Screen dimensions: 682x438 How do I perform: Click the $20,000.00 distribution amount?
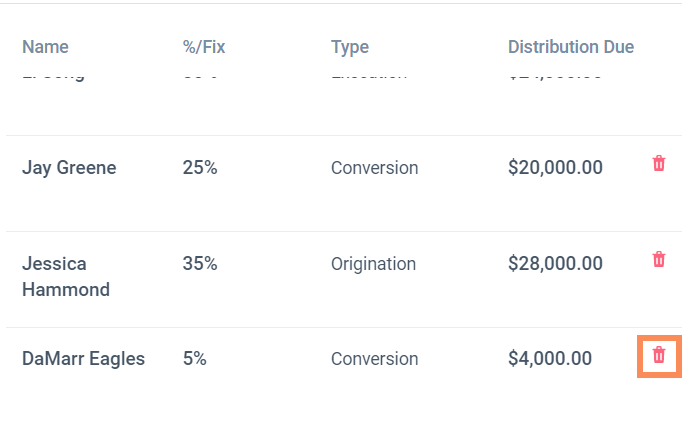555,168
